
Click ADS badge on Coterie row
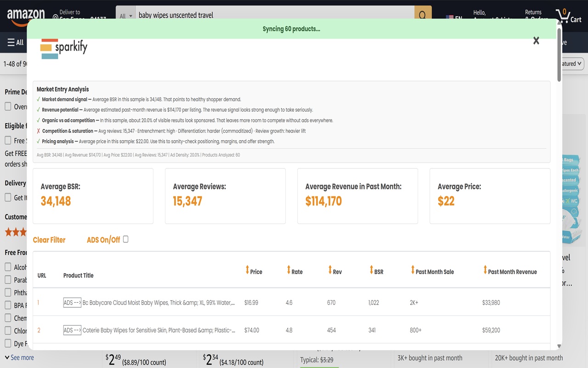click(72, 330)
